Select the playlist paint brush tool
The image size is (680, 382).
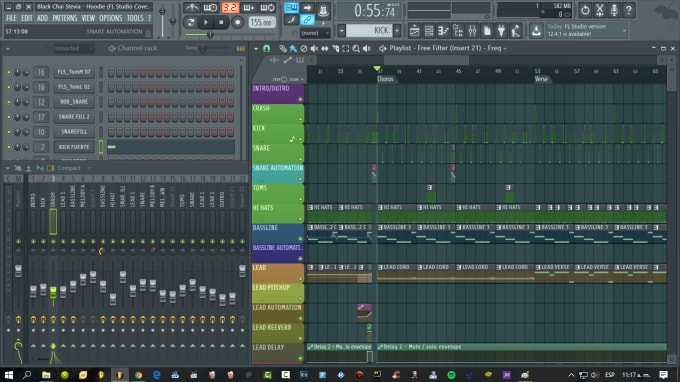(293, 48)
